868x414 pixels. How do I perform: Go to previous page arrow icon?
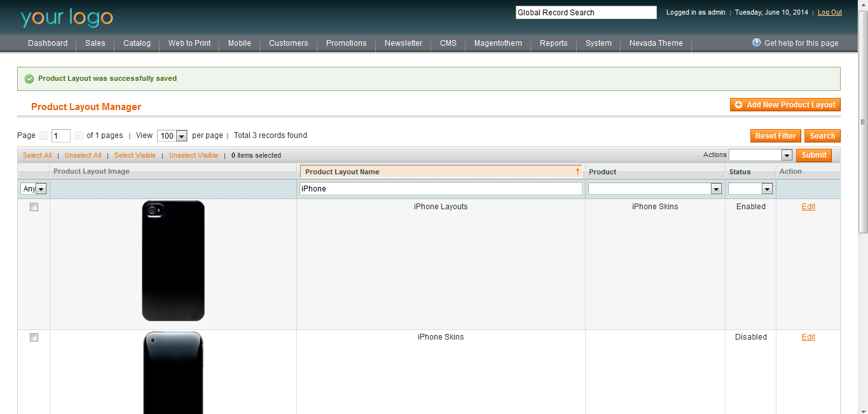coord(43,135)
